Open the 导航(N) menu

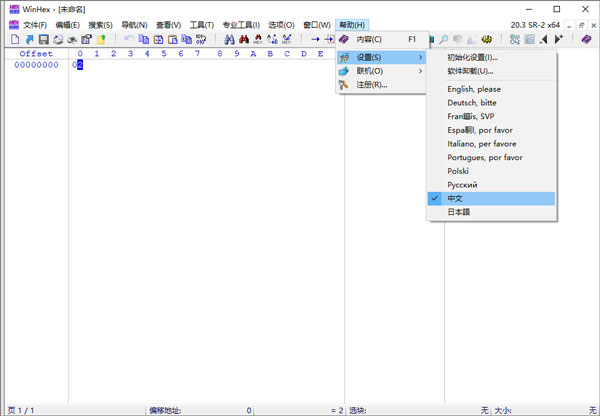(134, 25)
